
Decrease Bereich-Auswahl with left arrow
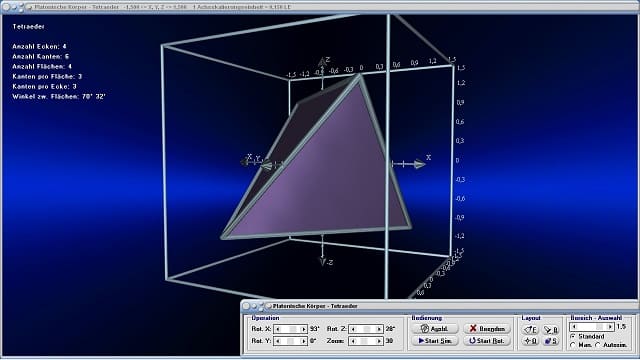tap(574, 327)
